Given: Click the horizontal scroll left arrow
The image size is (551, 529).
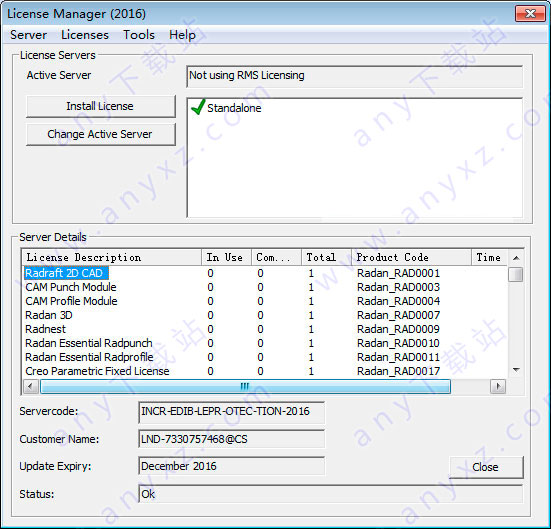Looking at the screenshot, I should (x=31, y=387).
